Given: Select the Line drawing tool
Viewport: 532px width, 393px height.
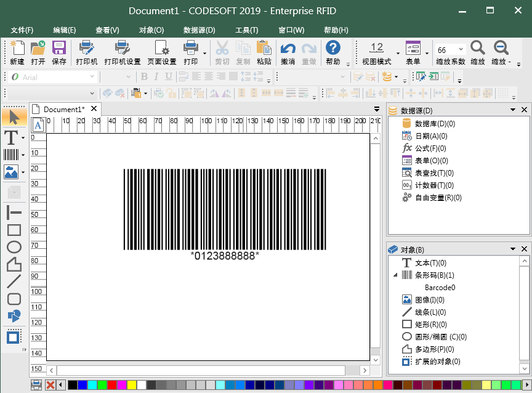Looking at the screenshot, I should pos(14,282).
